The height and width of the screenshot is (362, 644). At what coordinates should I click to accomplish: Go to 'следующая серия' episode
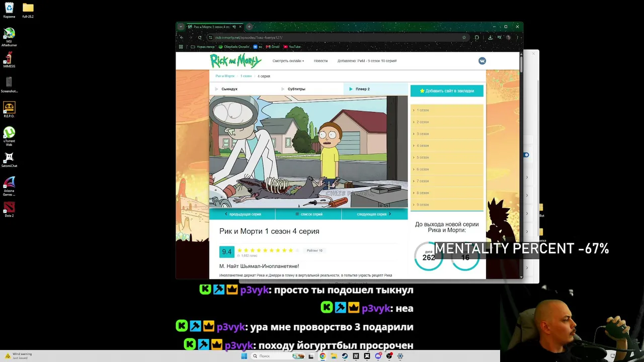click(x=374, y=214)
